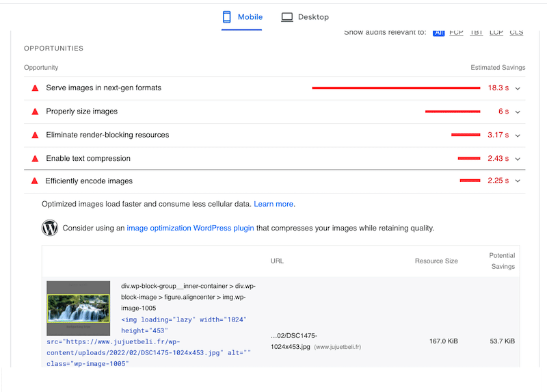Click the 18.3 s savings bar
Image resolution: width=547 pixels, height=392 pixels.
pos(396,88)
